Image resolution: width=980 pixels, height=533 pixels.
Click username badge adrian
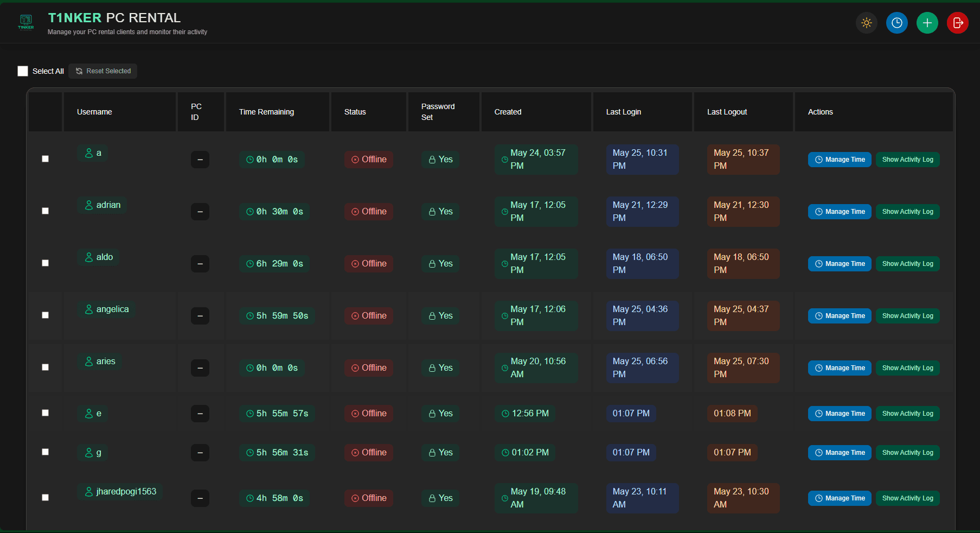click(103, 205)
